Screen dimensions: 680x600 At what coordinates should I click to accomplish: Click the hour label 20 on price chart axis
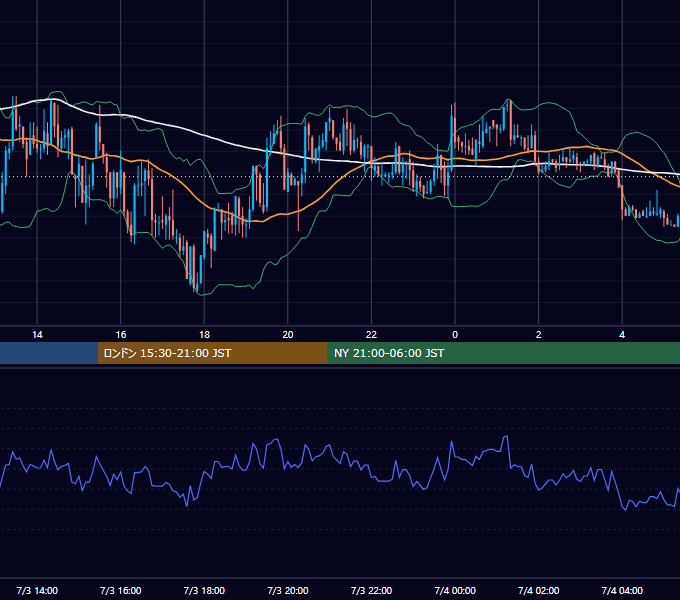[x=288, y=335]
